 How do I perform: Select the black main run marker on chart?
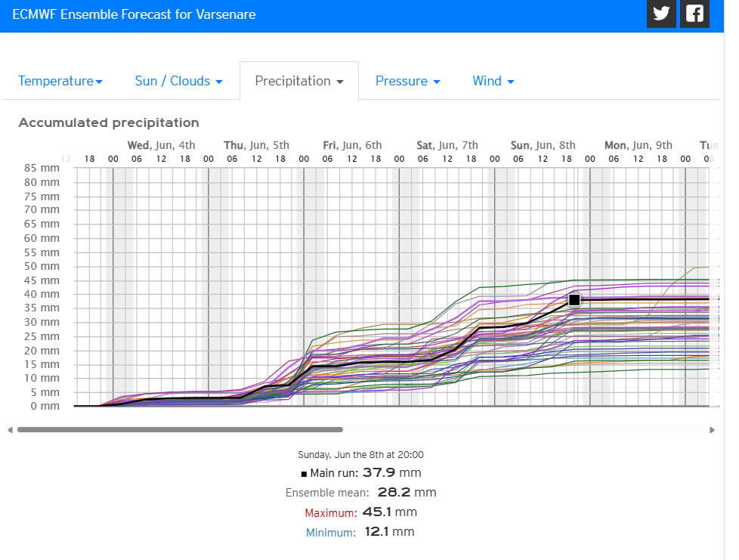(574, 300)
